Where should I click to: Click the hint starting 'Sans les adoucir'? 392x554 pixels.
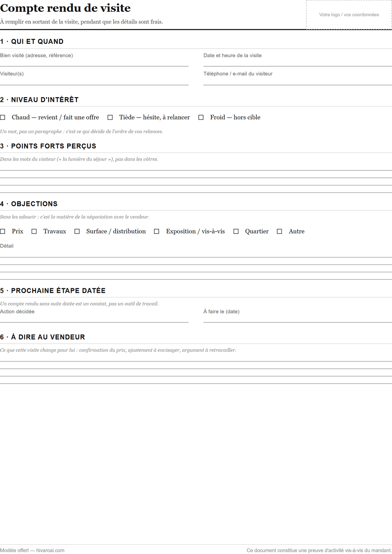[75, 217]
